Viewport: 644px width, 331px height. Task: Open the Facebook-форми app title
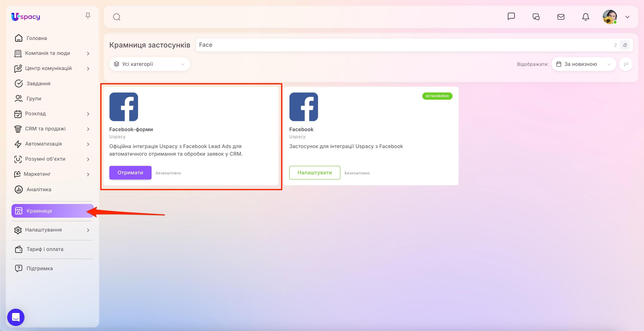point(131,129)
